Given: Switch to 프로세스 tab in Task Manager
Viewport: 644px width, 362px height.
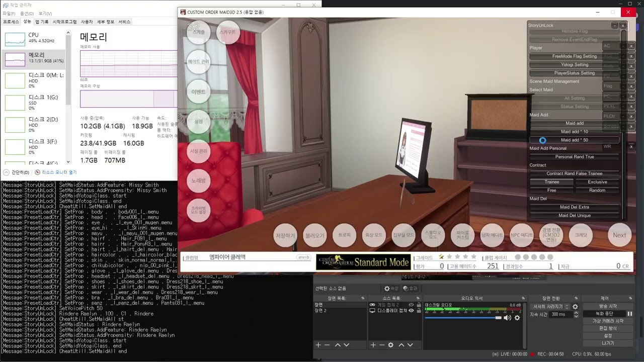Looking at the screenshot, I should (11, 22).
